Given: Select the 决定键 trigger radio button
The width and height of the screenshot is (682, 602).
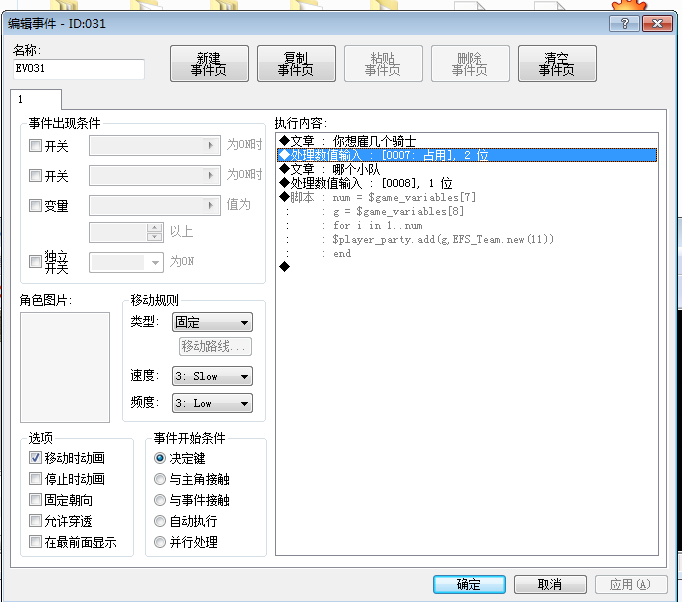Looking at the screenshot, I should [160, 458].
